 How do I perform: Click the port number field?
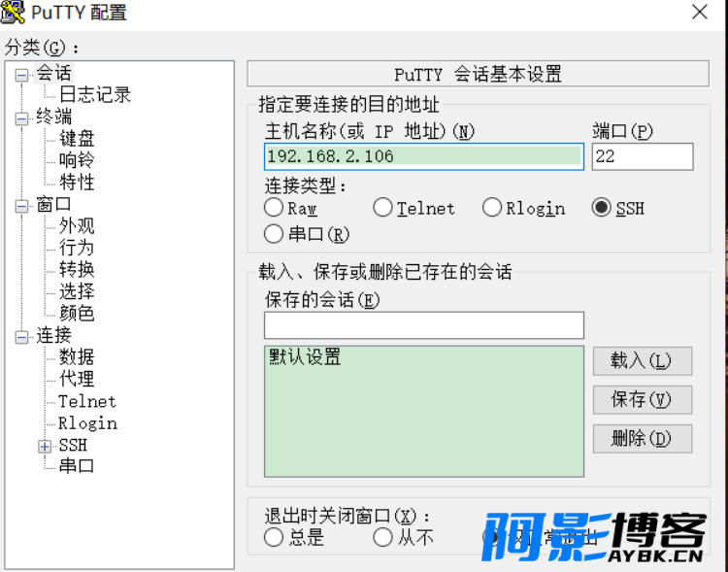tap(643, 156)
